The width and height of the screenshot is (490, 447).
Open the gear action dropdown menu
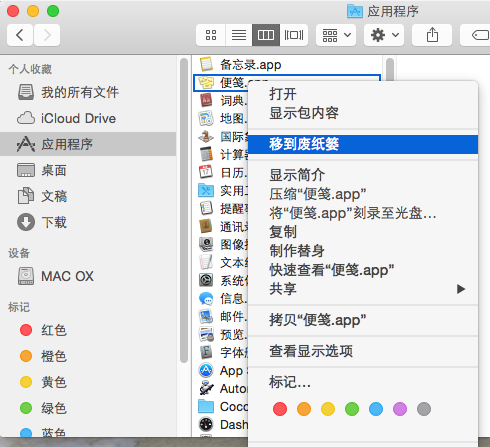point(384,35)
